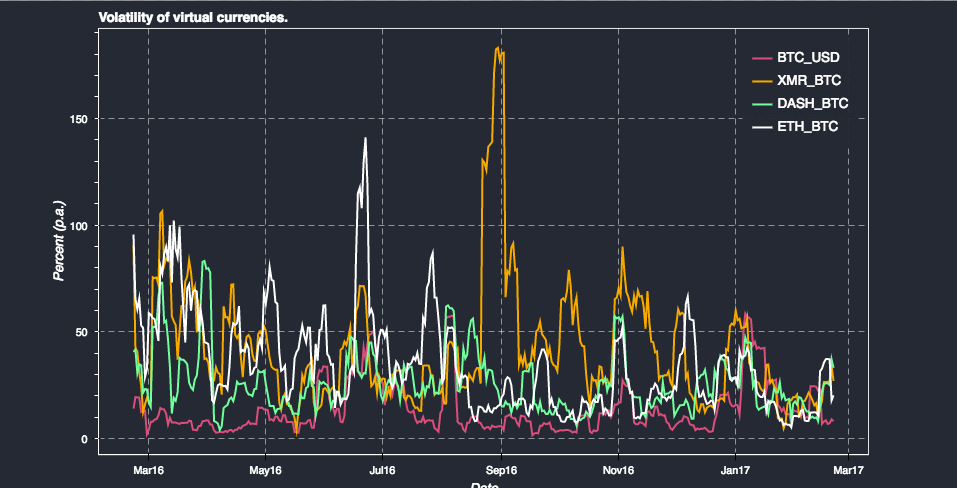Click the May16 x-axis tick label
The width and height of the screenshot is (957, 488).
pyautogui.click(x=265, y=470)
